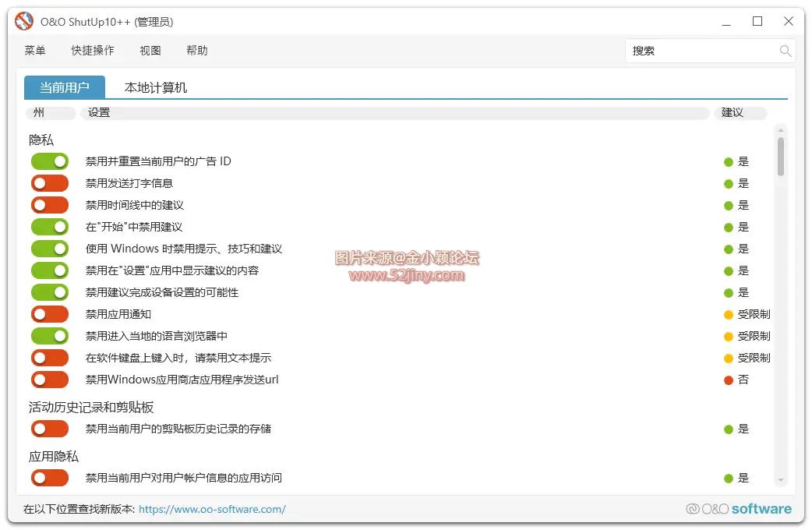Open the 菜单 menu
The image size is (812, 530).
click(x=35, y=50)
